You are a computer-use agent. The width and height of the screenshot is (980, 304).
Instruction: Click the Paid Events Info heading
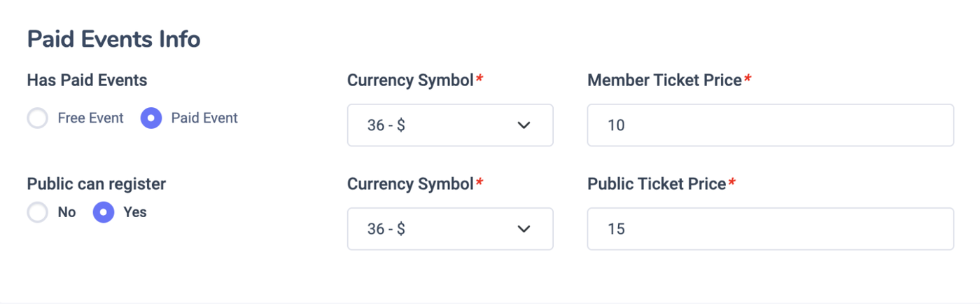[x=113, y=40]
